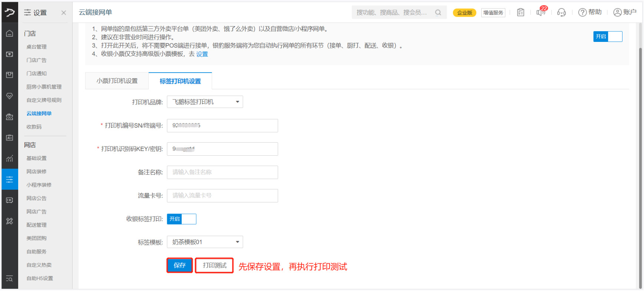The width and height of the screenshot is (644, 291).
Task: Click the 打印测试 button
Action: click(214, 265)
